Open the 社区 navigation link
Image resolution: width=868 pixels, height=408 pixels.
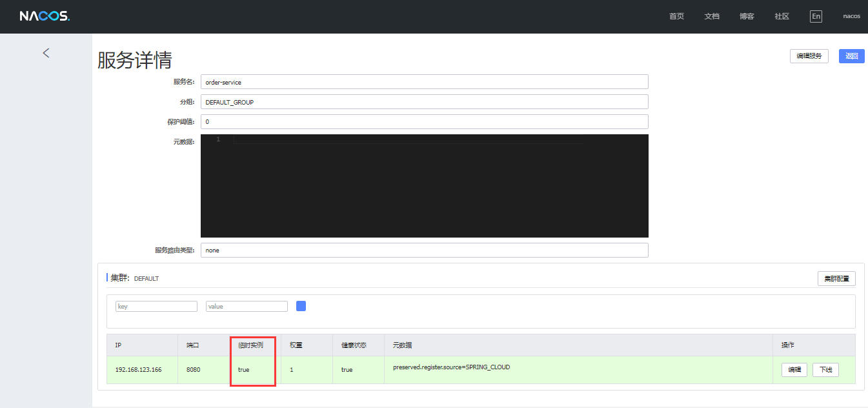tap(782, 16)
